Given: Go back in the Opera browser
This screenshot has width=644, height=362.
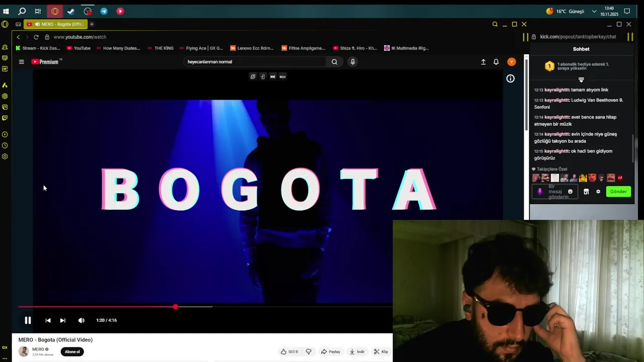Looking at the screenshot, I should [x=18, y=37].
